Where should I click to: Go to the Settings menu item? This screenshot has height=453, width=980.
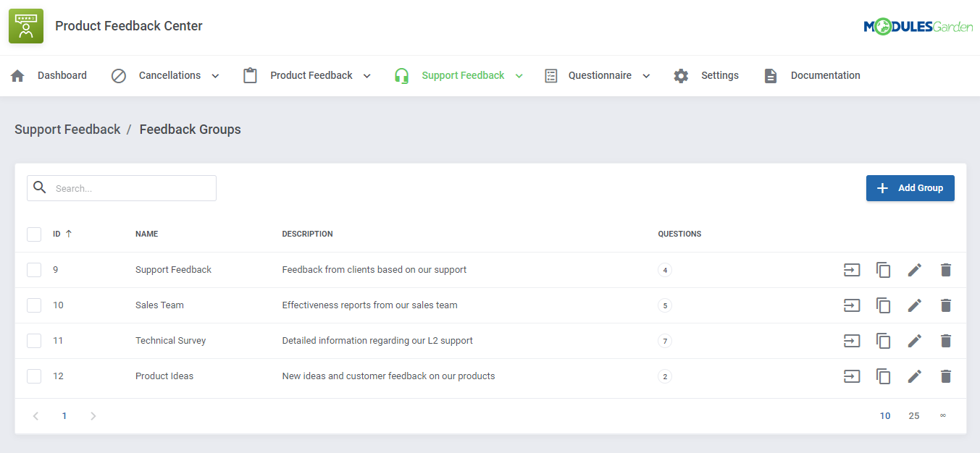pyautogui.click(x=720, y=75)
